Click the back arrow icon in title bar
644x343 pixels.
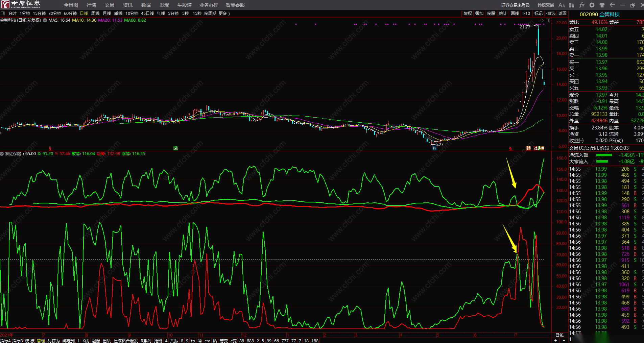tap(612, 5)
